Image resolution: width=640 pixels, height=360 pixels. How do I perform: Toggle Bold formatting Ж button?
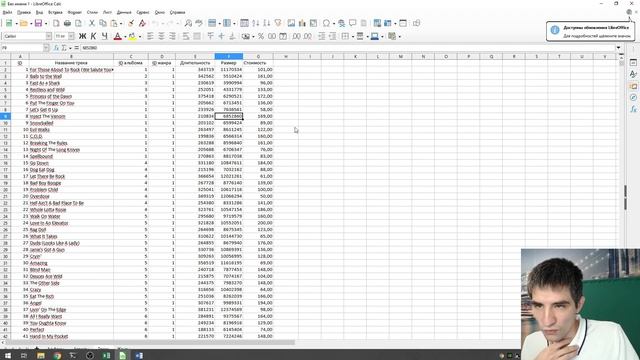[x=82, y=36]
